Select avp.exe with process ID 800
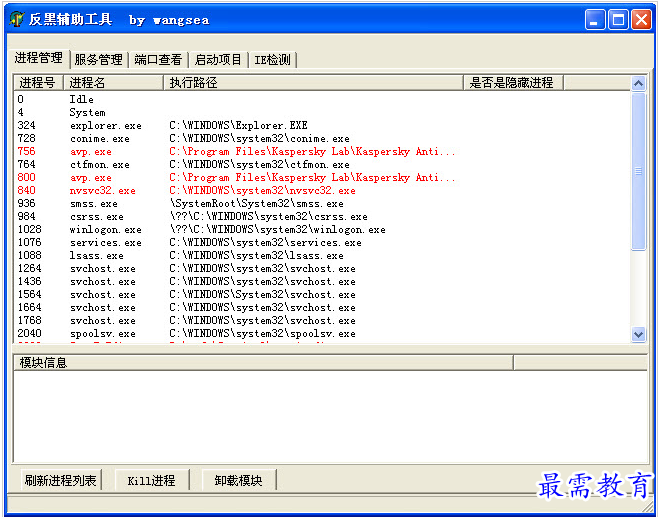 tap(322, 178)
